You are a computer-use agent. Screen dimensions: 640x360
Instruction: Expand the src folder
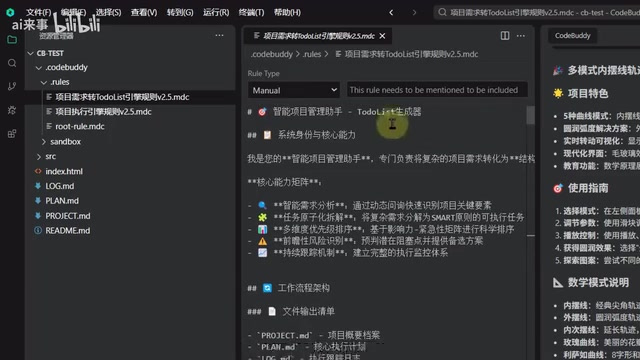pos(38,157)
